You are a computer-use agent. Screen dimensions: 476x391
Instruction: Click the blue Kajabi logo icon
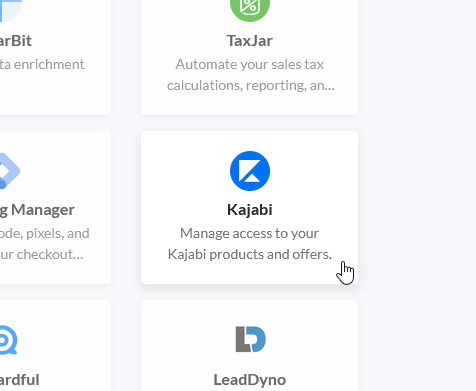pyautogui.click(x=250, y=171)
